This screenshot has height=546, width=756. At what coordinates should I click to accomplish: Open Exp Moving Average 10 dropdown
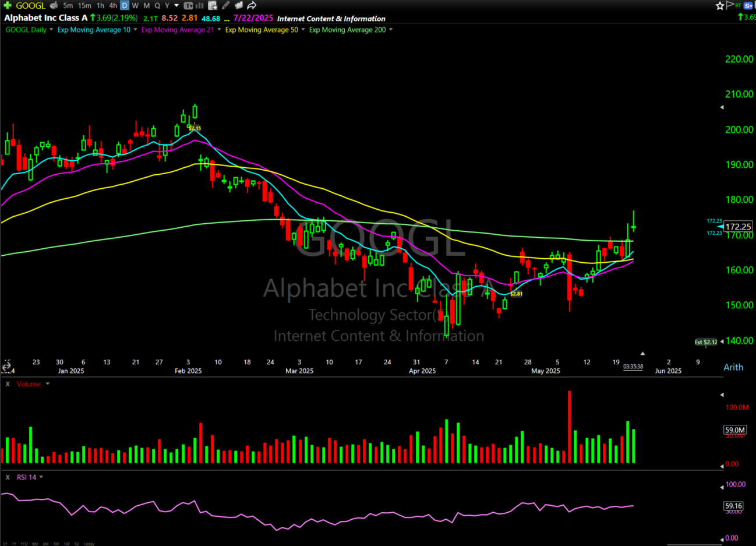tap(135, 30)
